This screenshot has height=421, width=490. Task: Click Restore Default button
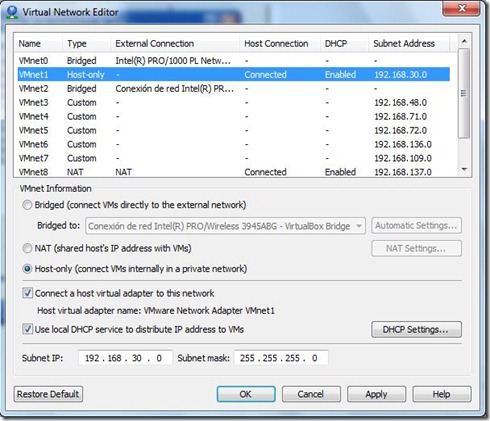point(48,394)
